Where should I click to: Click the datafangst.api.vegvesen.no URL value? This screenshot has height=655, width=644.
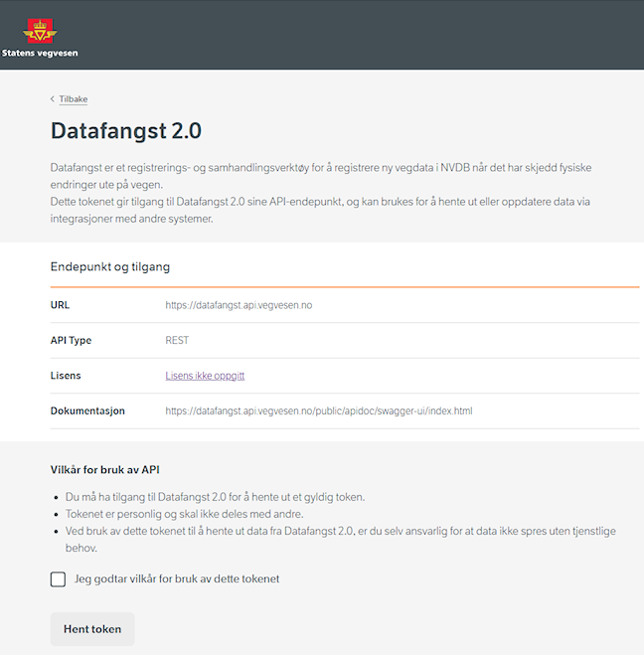239,305
